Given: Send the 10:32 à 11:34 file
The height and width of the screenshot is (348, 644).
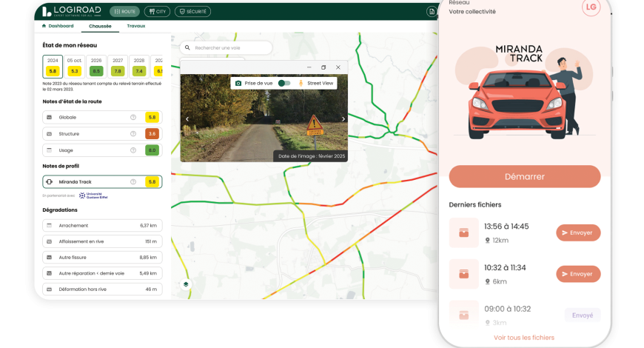Looking at the screenshot, I should (x=578, y=274).
